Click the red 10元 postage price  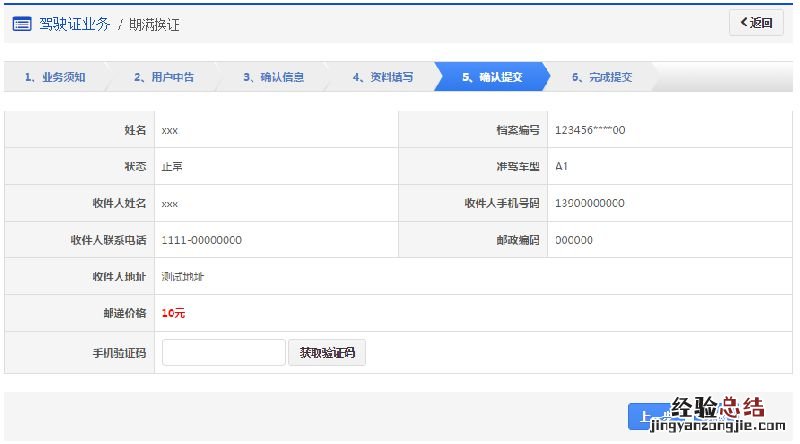point(173,313)
